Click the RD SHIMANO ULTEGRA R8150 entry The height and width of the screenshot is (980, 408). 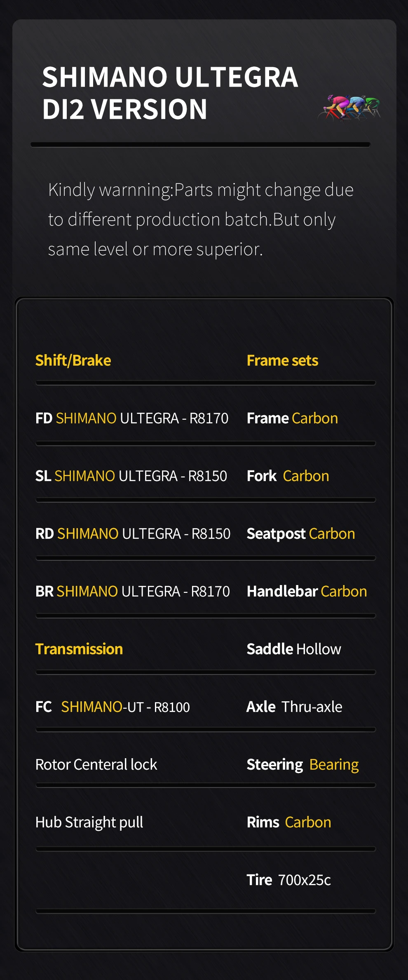coord(133,534)
